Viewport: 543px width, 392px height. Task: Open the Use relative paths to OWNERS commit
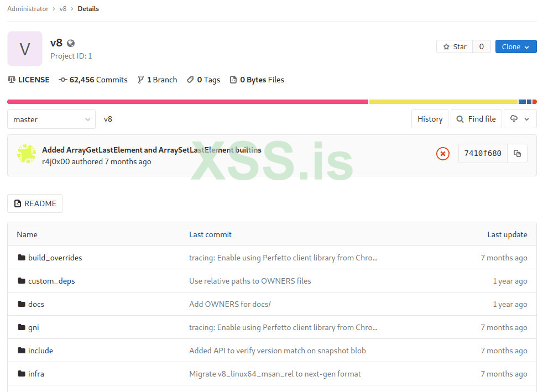click(250, 281)
